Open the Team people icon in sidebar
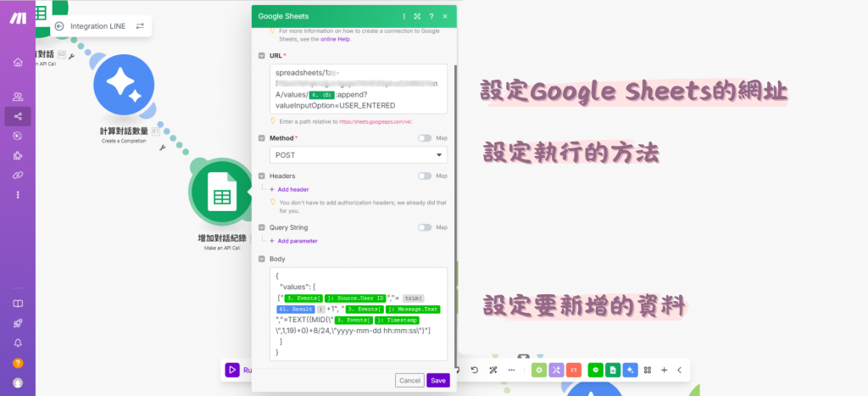Viewport: 868px width, 396px height. [18, 97]
